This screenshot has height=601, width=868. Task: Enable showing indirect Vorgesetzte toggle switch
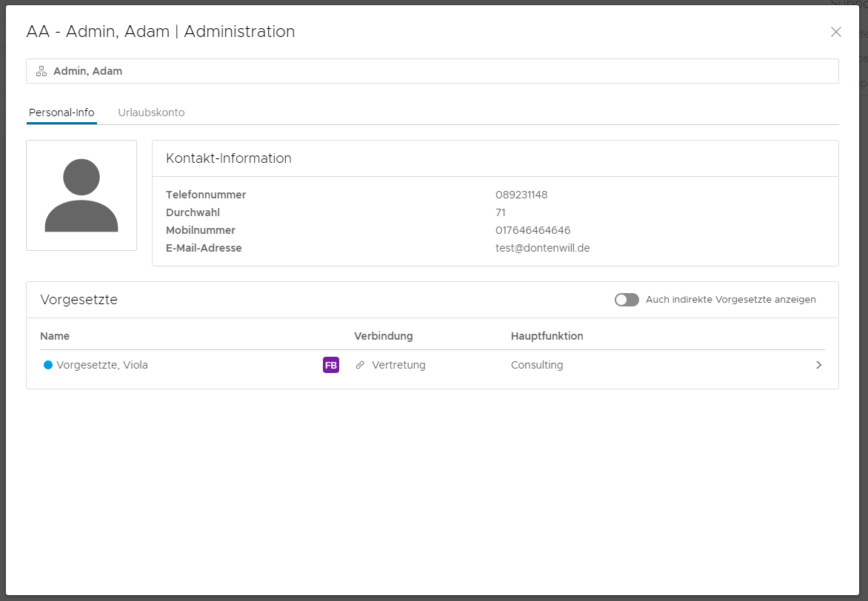point(627,300)
